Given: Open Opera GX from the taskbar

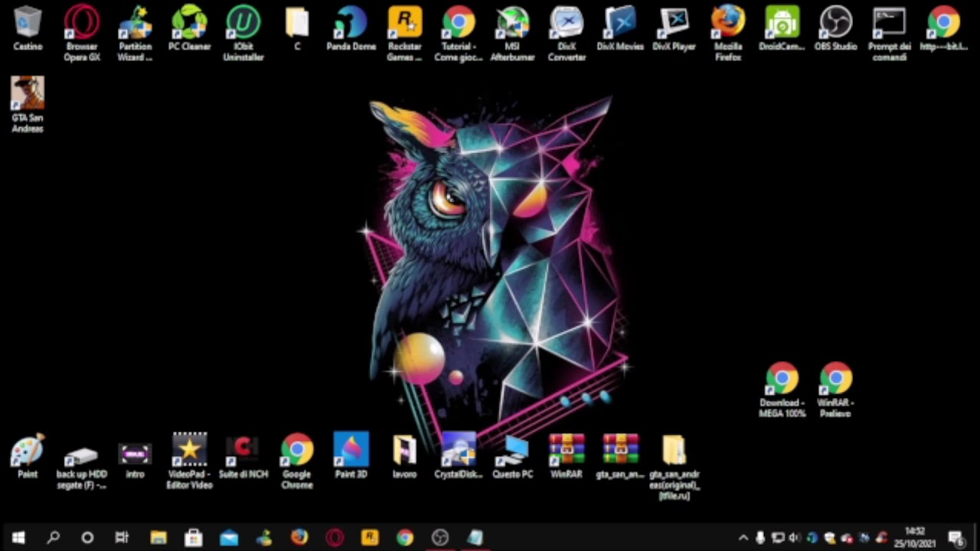Looking at the screenshot, I should [335, 538].
